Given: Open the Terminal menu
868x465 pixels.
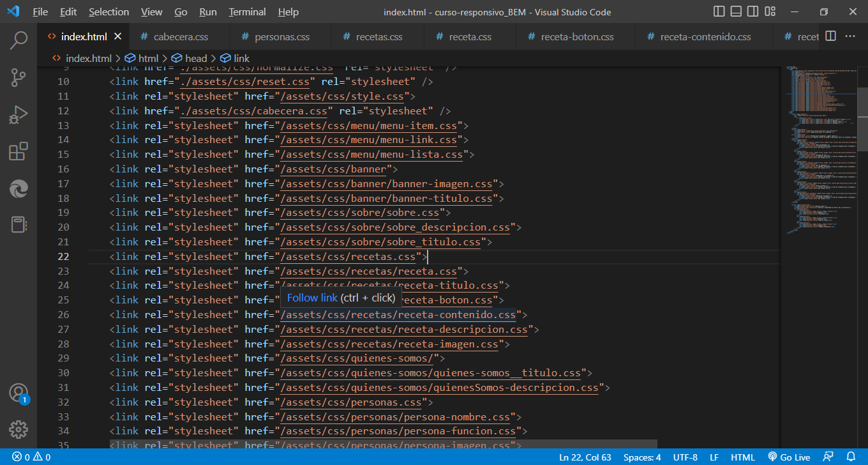Looking at the screenshot, I should pyautogui.click(x=248, y=12).
